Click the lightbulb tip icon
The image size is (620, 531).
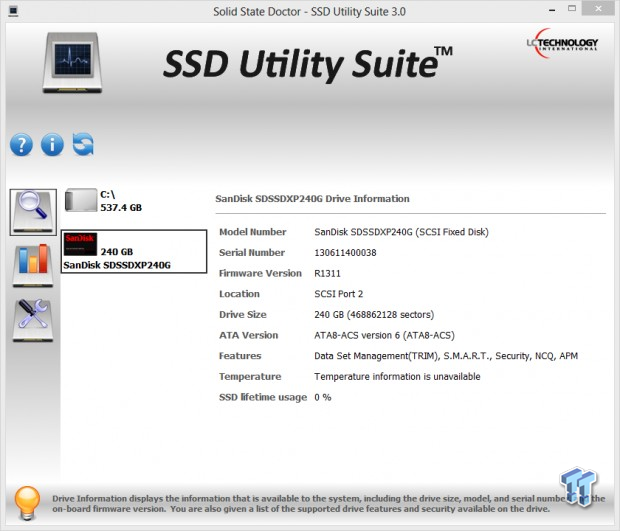pyautogui.click(x=27, y=503)
